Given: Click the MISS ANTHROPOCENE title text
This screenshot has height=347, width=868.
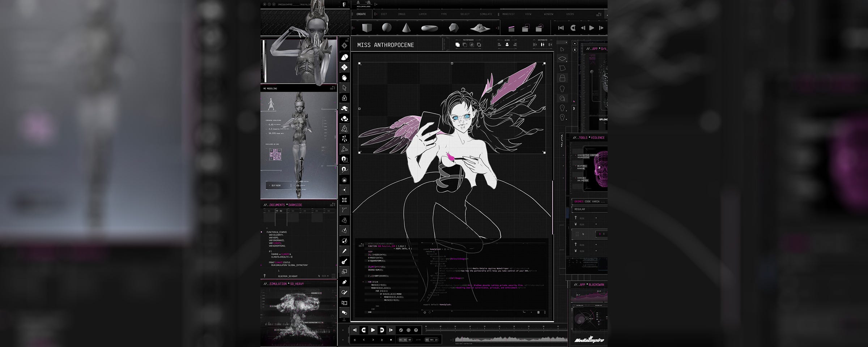Looking at the screenshot, I should pos(386,45).
